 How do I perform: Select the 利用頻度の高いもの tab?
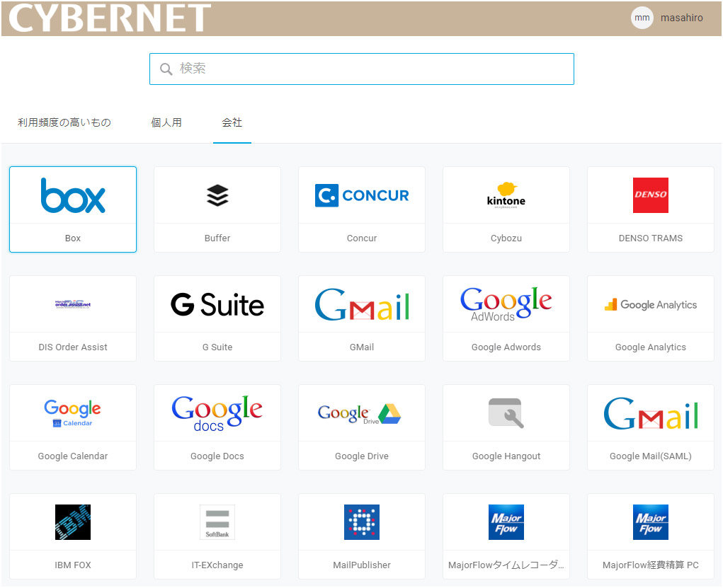click(64, 122)
